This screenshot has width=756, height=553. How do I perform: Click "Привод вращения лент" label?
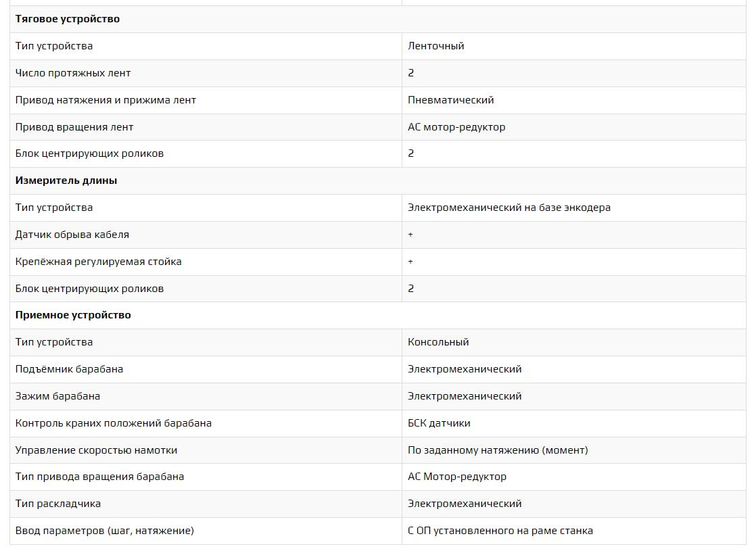[x=74, y=127]
